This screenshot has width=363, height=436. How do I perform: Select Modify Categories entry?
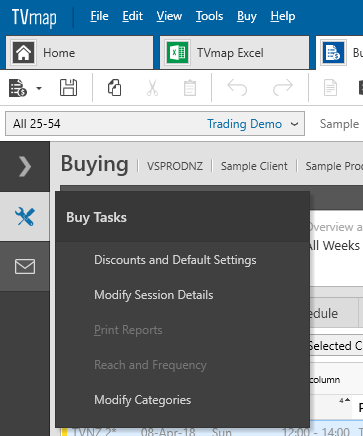click(x=143, y=400)
